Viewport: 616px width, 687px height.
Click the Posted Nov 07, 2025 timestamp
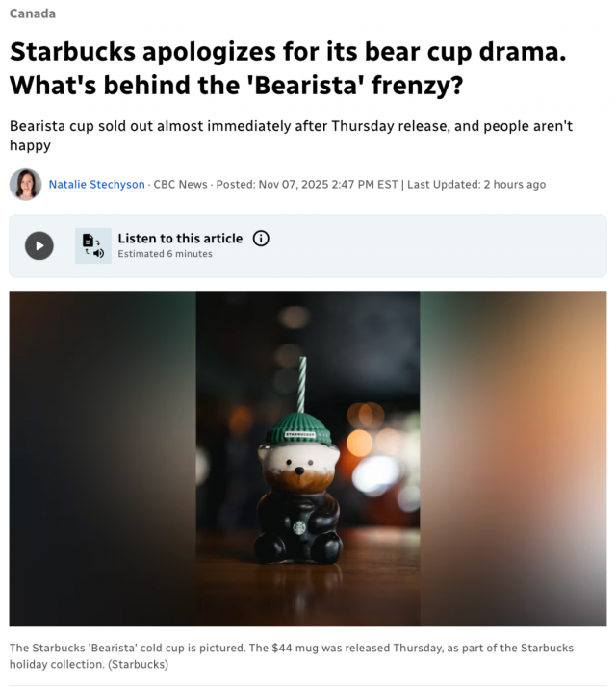pyautogui.click(x=307, y=185)
